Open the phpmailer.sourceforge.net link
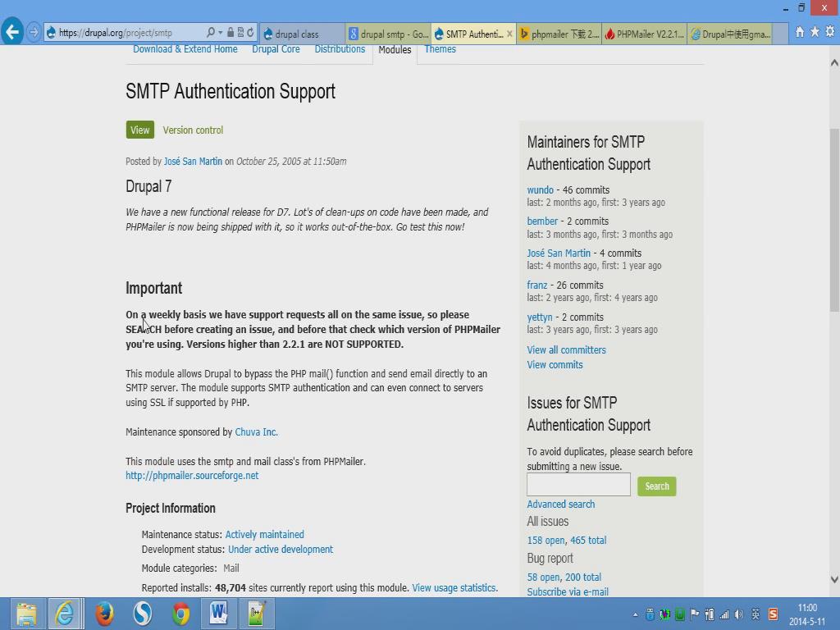This screenshot has height=630, width=840. click(x=192, y=476)
